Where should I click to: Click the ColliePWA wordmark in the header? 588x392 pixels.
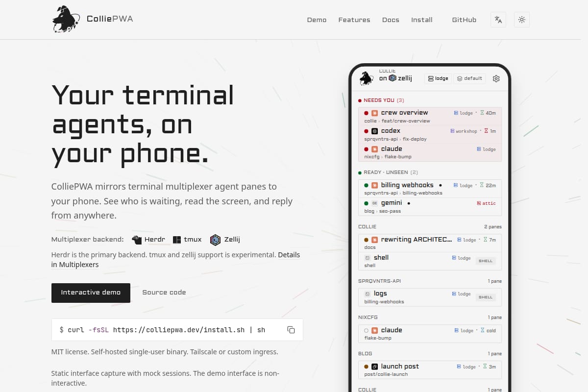pyautogui.click(x=110, y=19)
